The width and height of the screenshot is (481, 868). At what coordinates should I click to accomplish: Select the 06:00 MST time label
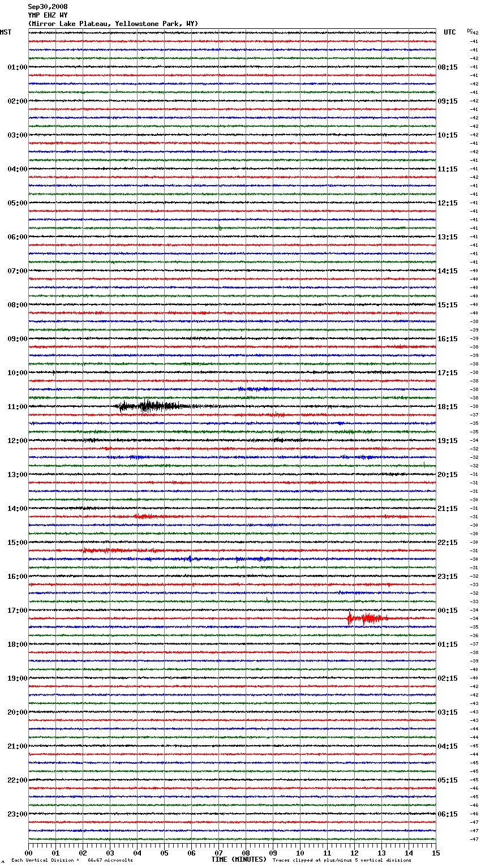click(18, 237)
